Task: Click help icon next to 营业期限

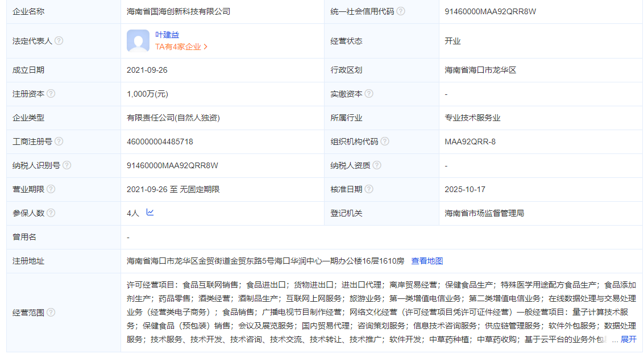Action: tap(51, 189)
